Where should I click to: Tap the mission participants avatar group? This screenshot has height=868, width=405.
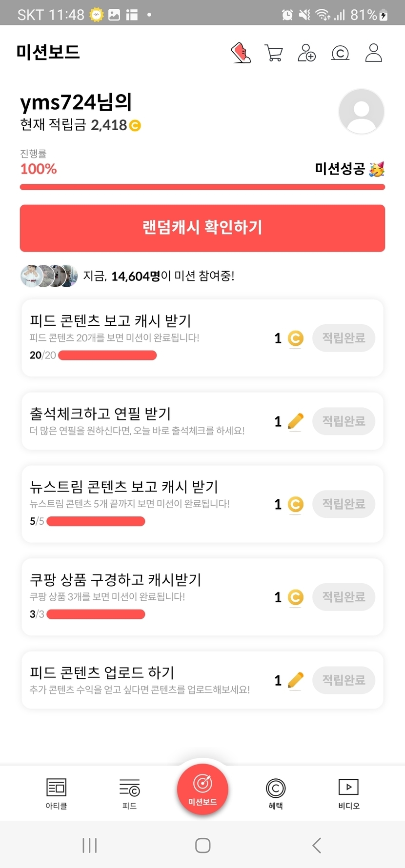[x=49, y=276]
